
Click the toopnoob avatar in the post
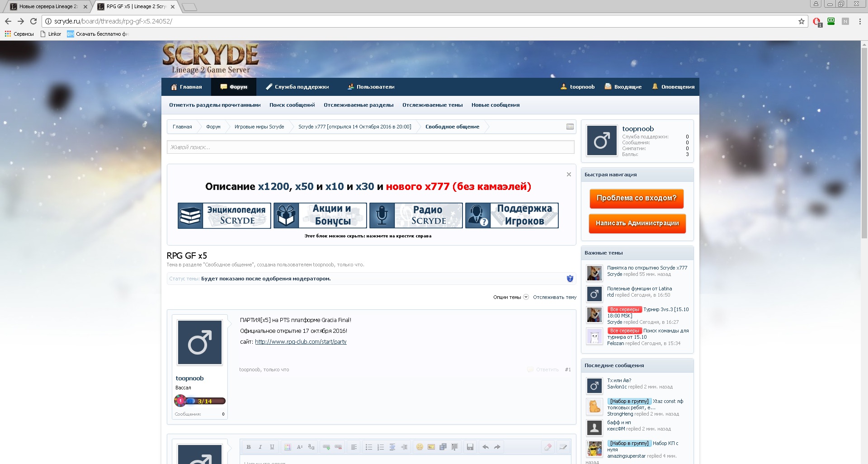(200, 342)
